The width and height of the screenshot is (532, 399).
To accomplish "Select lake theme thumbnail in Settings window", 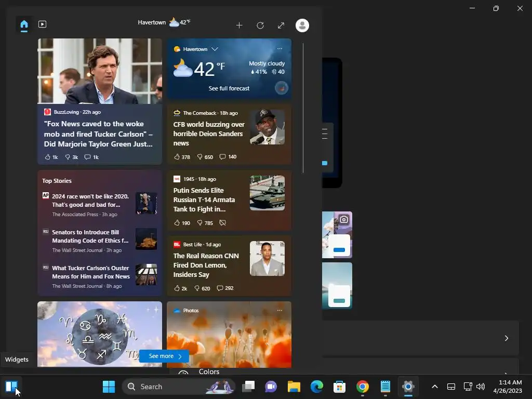I will click(337, 286).
